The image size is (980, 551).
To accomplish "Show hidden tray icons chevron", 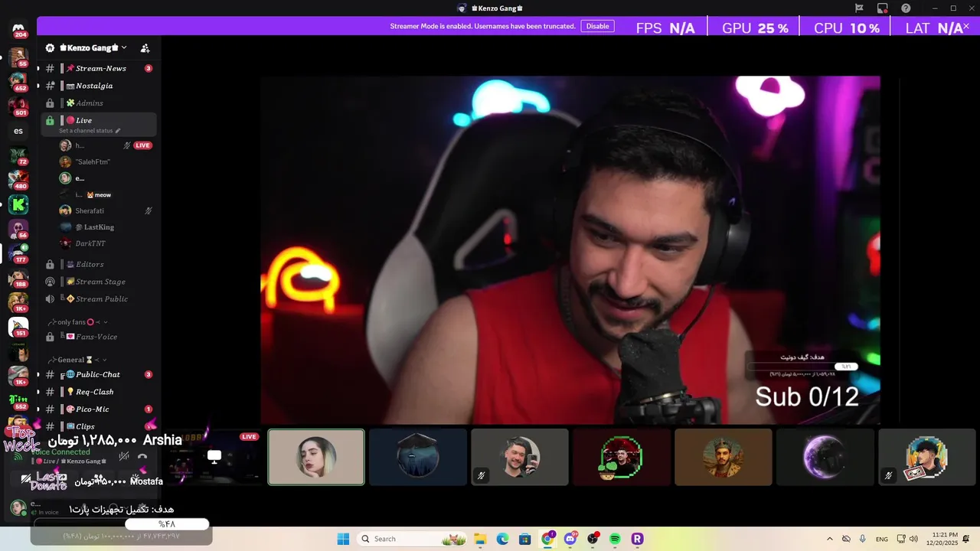I will (x=830, y=539).
